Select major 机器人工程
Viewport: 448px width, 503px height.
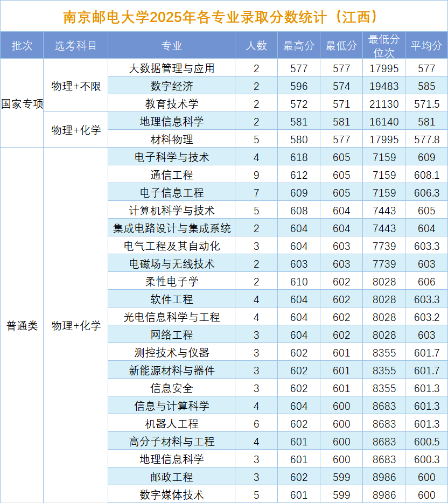(x=172, y=424)
